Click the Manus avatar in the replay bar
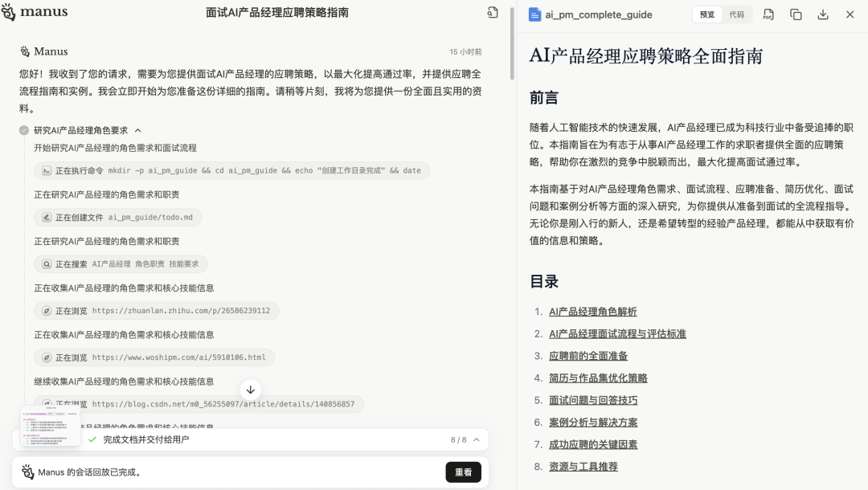Image resolution: width=868 pixels, height=490 pixels. [x=27, y=472]
